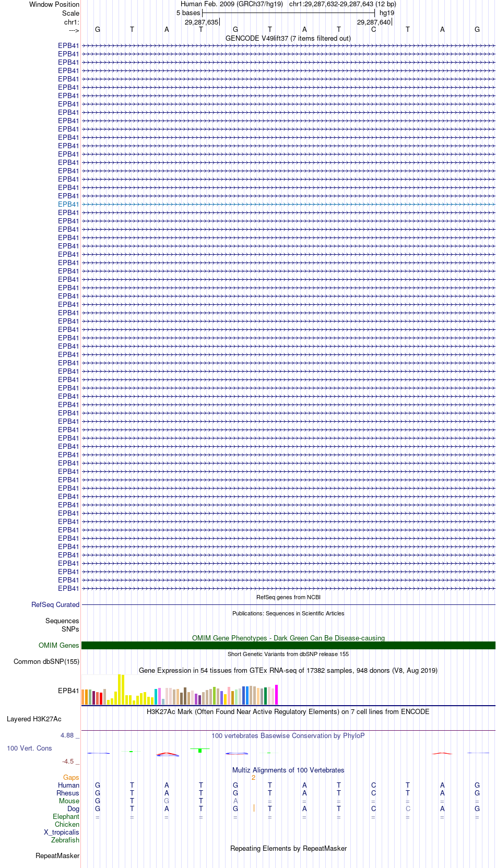Click the orange insertion mark in Dog row

tap(254, 808)
